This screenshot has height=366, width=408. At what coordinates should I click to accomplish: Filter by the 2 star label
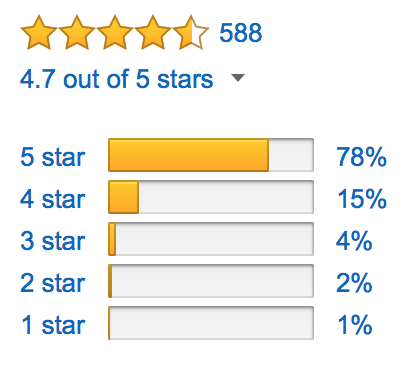[x=53, y=283]
